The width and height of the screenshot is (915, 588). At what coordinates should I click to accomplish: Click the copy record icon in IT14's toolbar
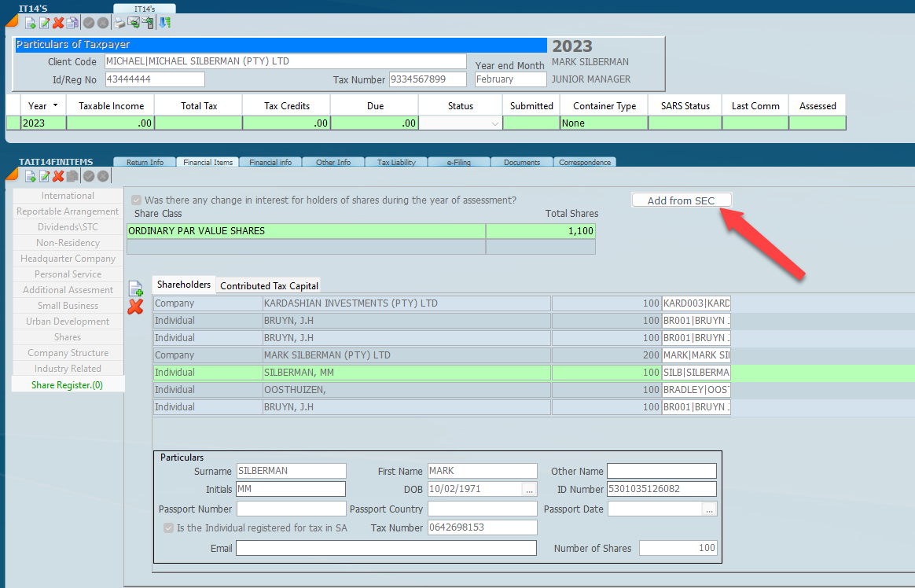[72, 23]
